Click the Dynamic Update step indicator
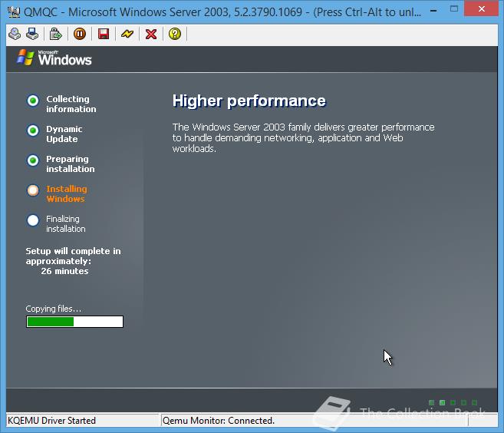504x433 pixels. point(33,131)
